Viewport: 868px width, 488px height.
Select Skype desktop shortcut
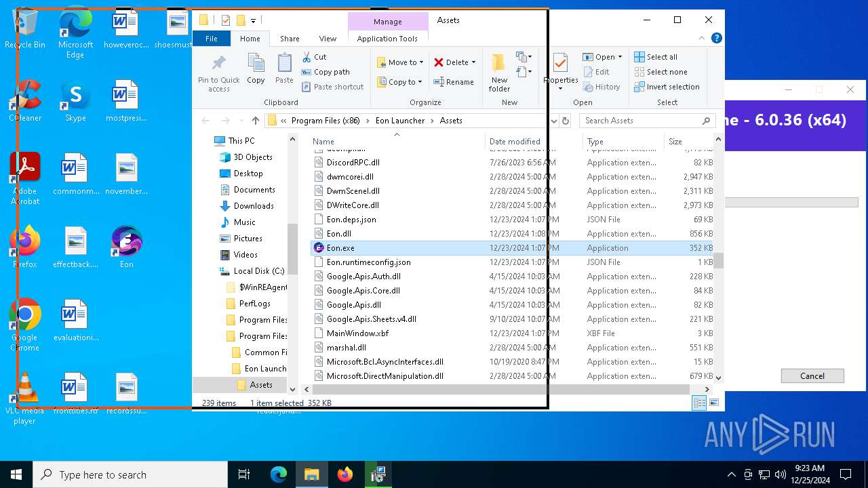(75, 102)
